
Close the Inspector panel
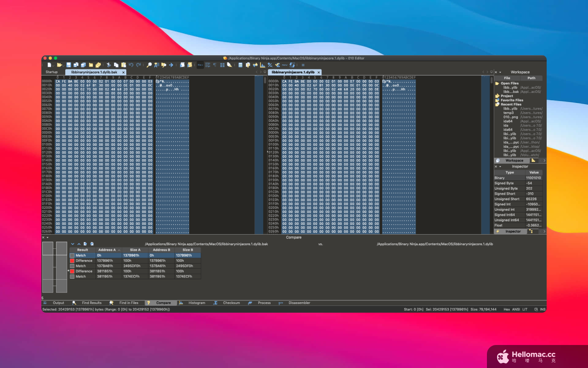[x=496, y=167]
